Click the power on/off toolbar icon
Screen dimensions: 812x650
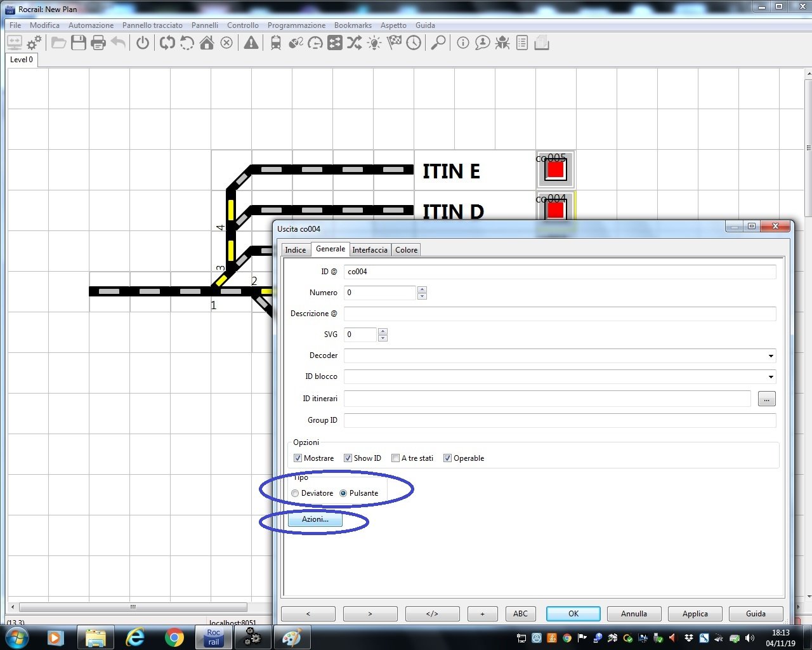(143, 43)
